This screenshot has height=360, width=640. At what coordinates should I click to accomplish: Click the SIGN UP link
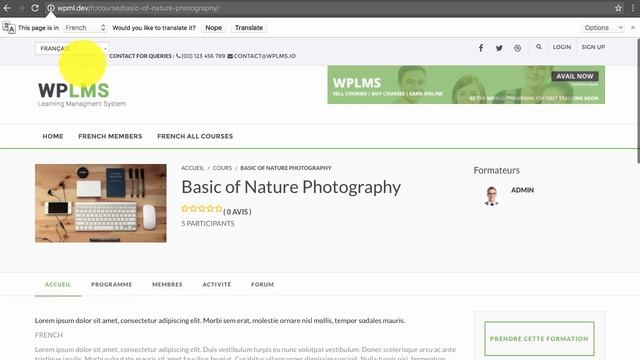click(593, 47)
